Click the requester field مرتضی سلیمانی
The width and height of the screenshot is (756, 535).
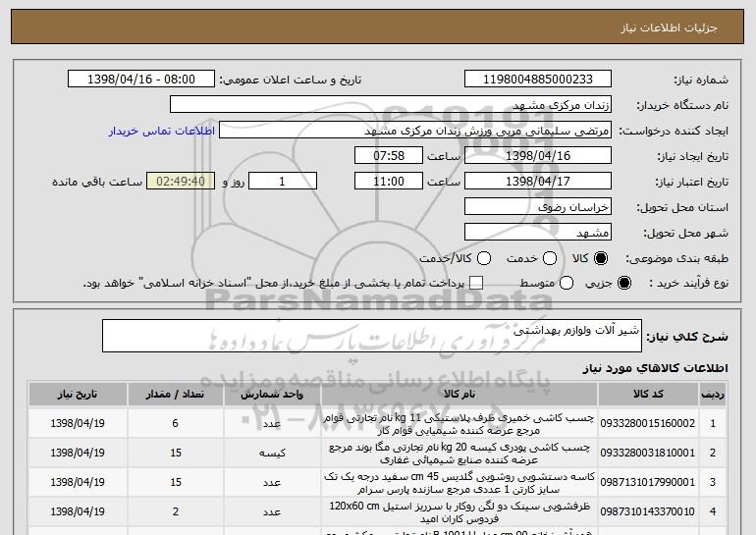(x=415, y=131)
